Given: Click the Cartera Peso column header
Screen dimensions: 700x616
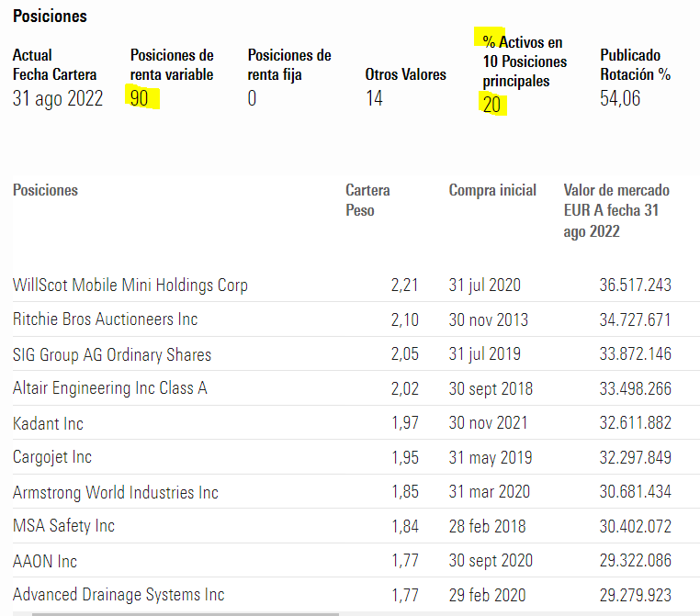Looking at the screenshot, I should pyautogui.click(x=367, y=200).
